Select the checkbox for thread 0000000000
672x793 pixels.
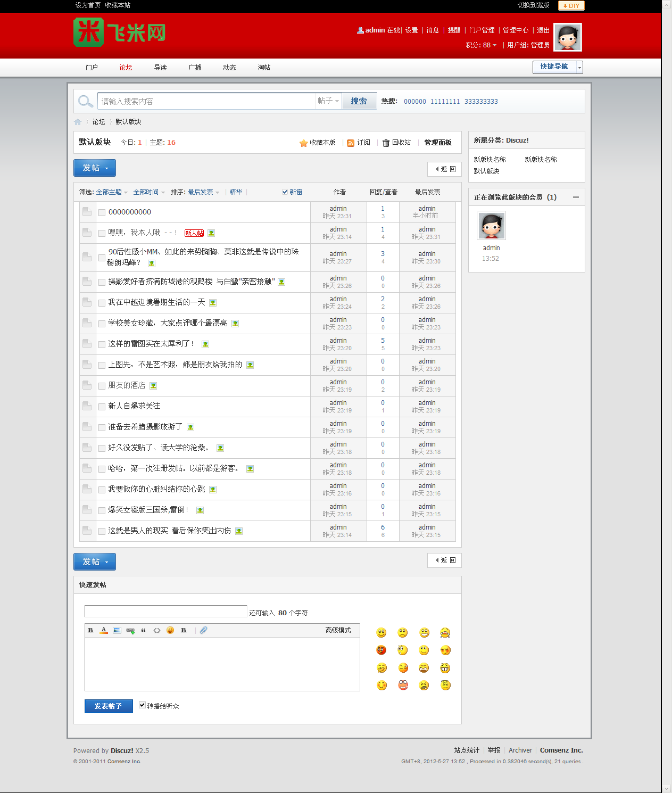102,212
